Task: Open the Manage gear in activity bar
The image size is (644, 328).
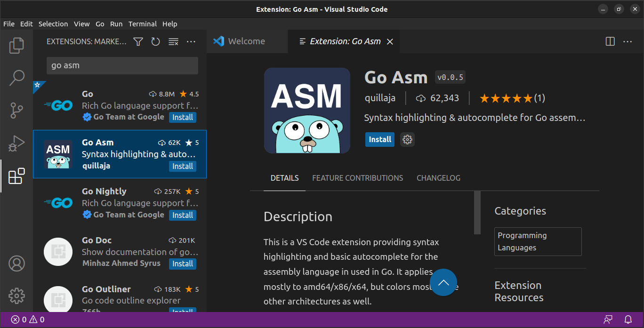Action: (x=16, y=296)
